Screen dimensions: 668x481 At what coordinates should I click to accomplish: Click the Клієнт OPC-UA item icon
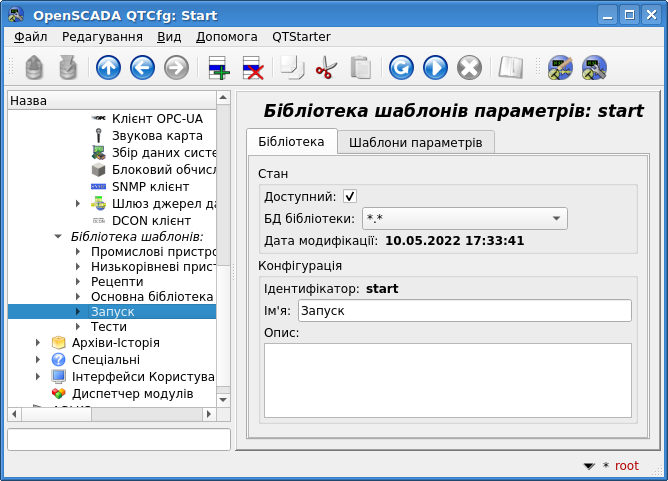click(98, 118)
